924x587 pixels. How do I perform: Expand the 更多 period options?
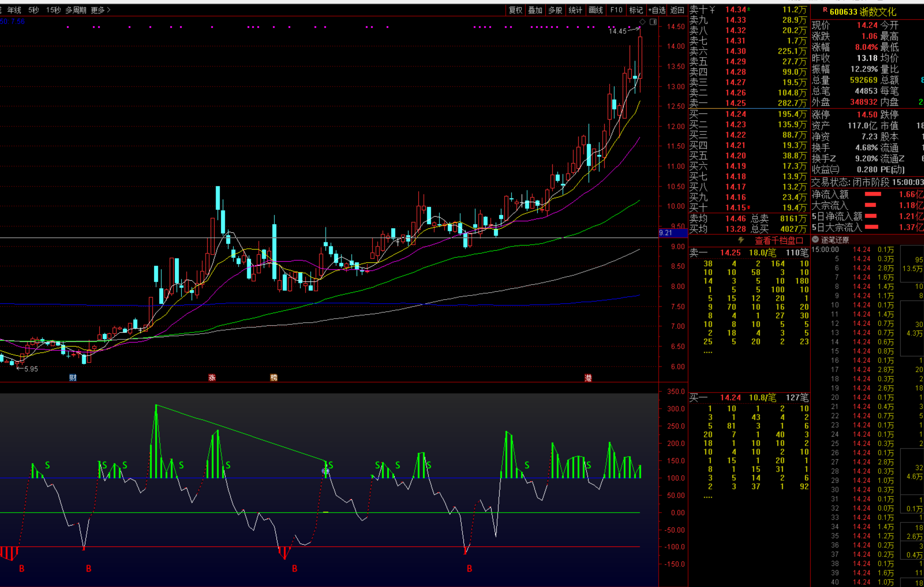point(101,10)
